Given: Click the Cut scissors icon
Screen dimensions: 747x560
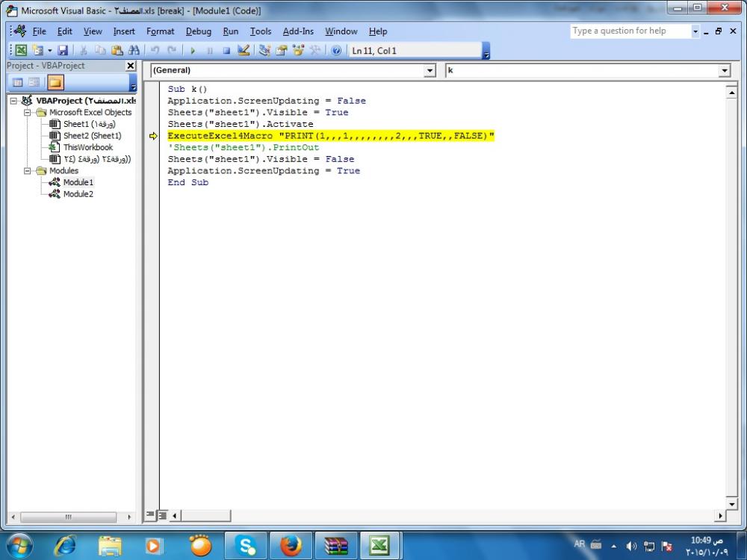Looking at the screenshot, I should point(84,50).
